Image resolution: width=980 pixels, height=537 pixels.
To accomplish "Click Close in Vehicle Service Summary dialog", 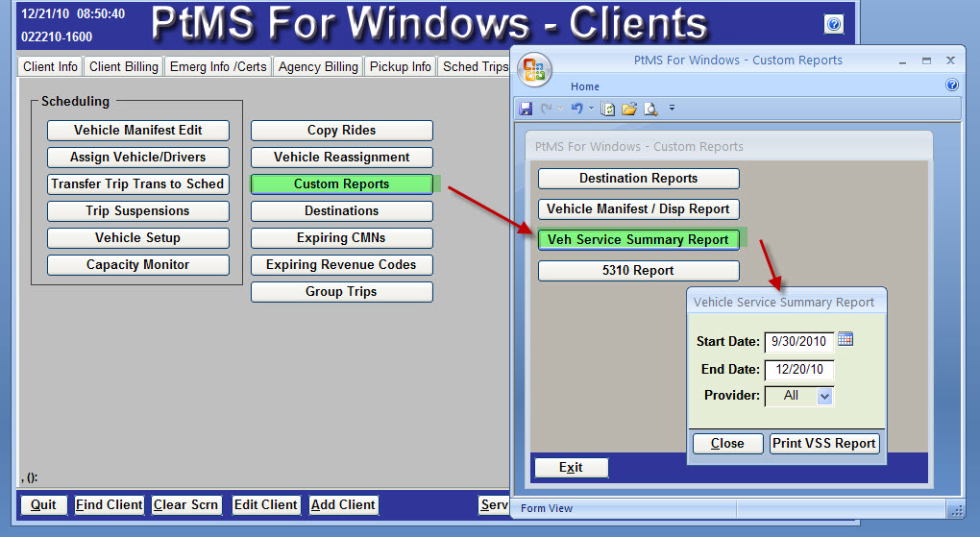I will point(728,443).
